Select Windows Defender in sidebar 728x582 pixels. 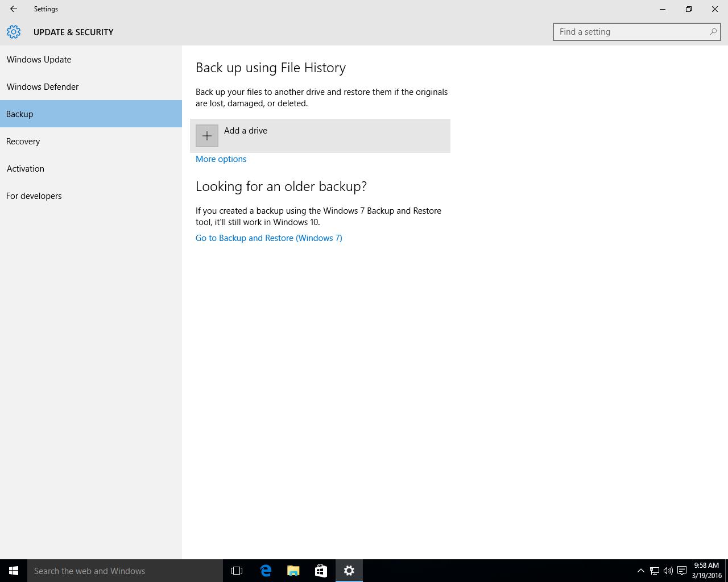[91, 86]
